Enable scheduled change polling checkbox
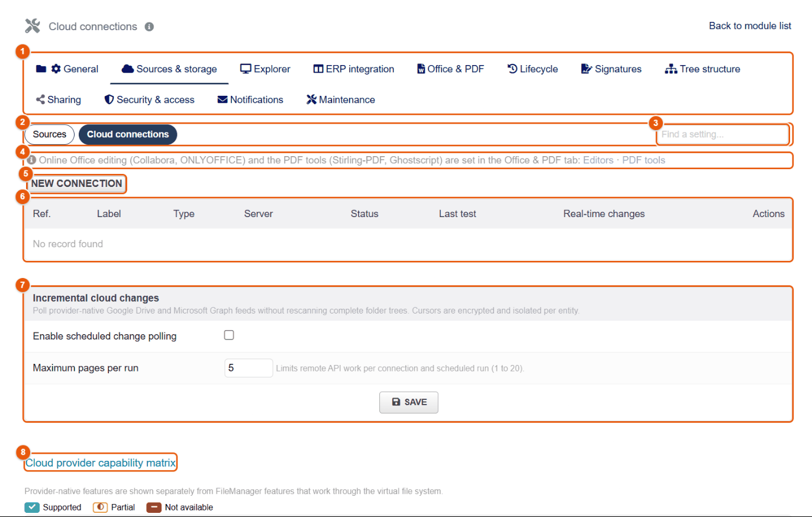The height and width of the screenshot is (517, 812). click(229, 335)
